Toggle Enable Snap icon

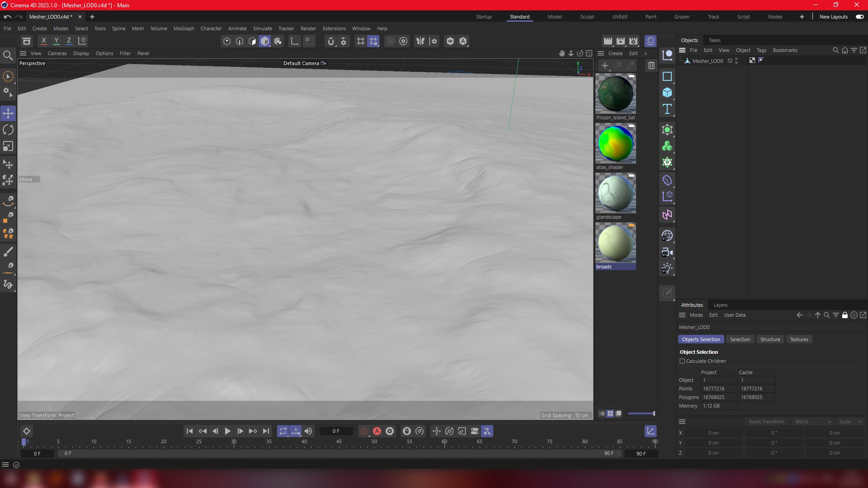pyautogui.click(x=331, y=41)
